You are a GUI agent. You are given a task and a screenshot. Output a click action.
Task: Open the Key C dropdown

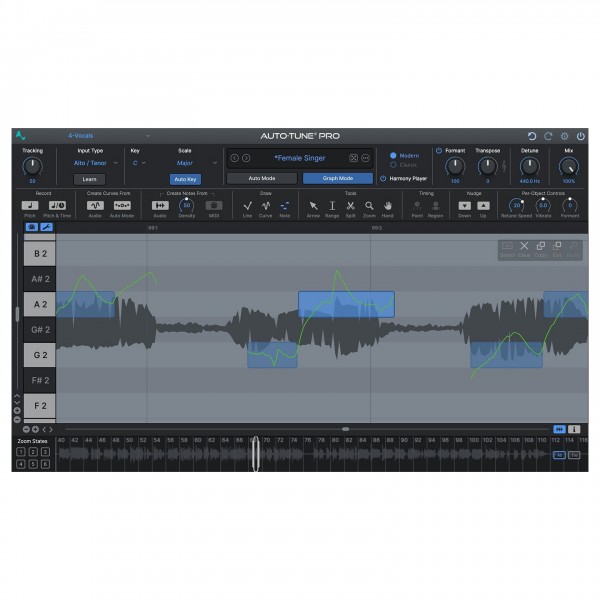139,163
